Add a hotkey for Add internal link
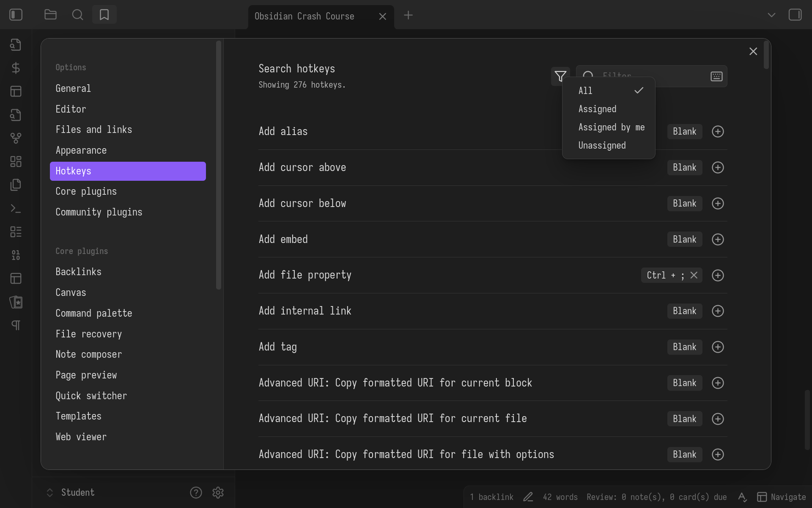The height and width of the screenshot is (508, 812). 718,311
